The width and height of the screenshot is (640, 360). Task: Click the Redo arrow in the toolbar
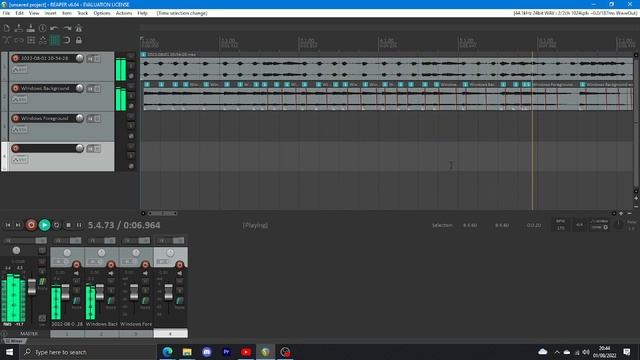coord(67,28)
